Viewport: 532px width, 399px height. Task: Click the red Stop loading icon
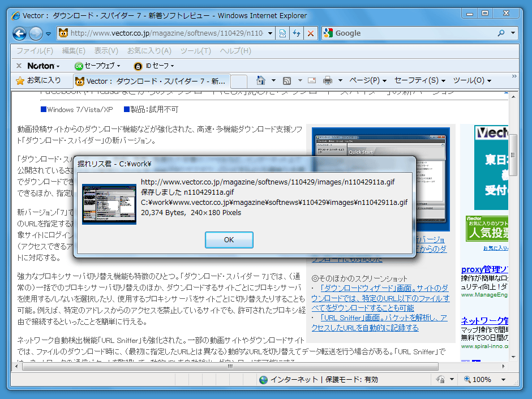[x=311, y=33]
